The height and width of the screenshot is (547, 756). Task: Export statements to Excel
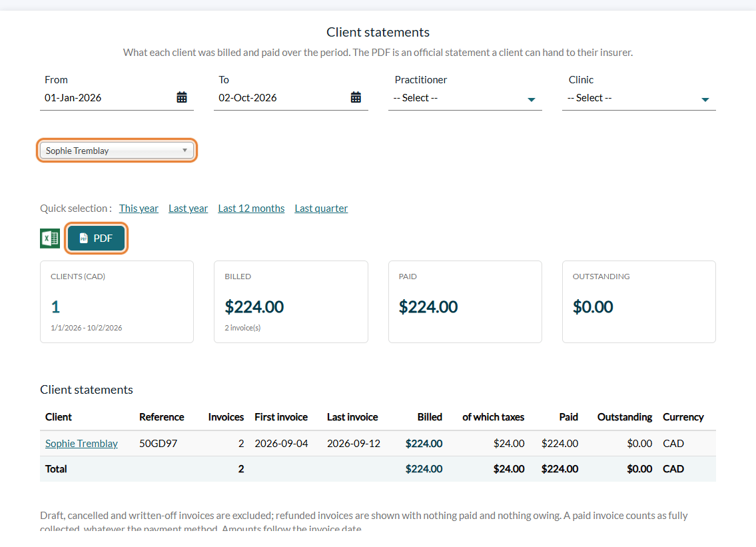(x=50, y=239)
